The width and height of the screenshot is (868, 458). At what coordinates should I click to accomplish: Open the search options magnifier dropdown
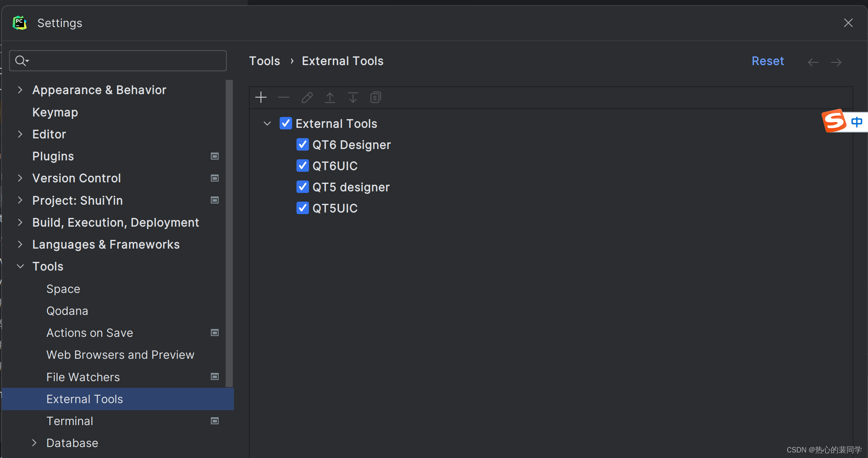click(22, 60)
